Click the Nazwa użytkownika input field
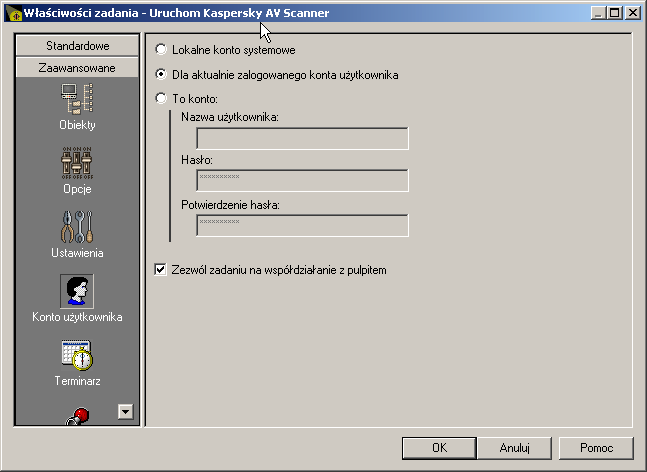This screenshot has height=472, width=647. coord(302,139)
